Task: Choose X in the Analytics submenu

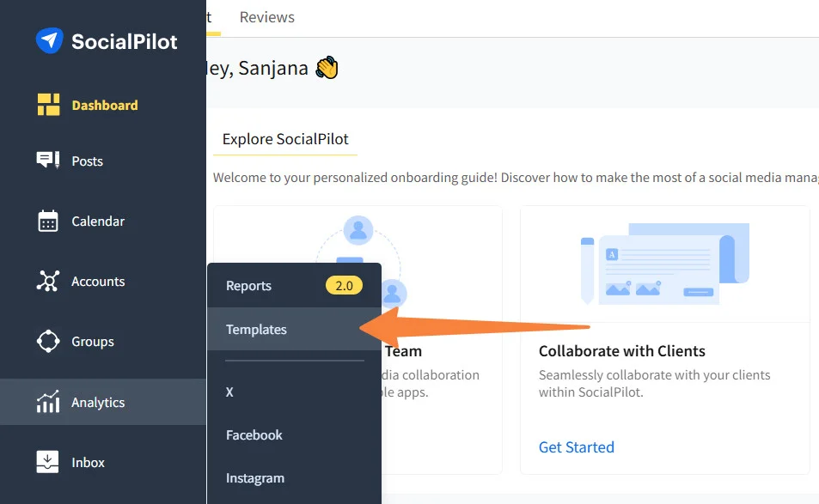Action: [x=229, y=392]
